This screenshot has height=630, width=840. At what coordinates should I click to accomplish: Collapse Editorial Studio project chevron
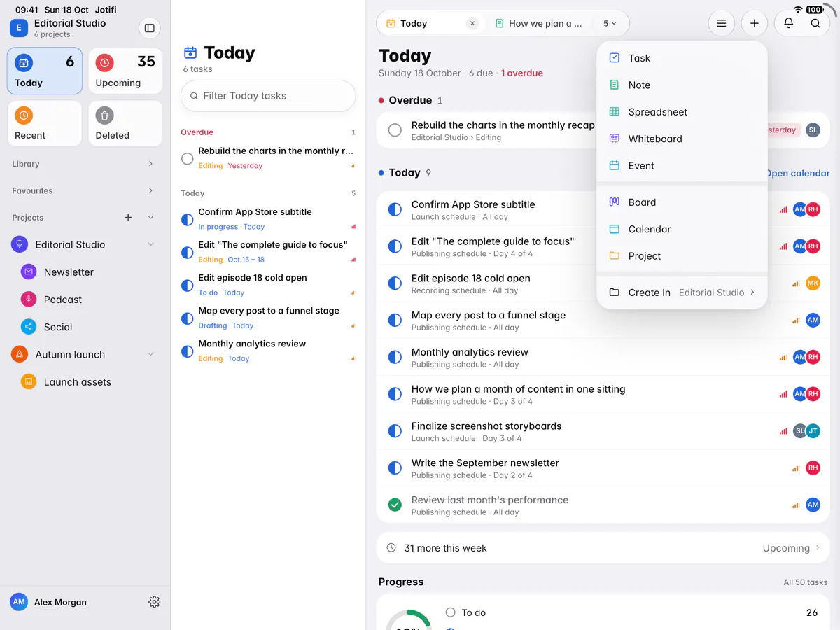[150, 244]
